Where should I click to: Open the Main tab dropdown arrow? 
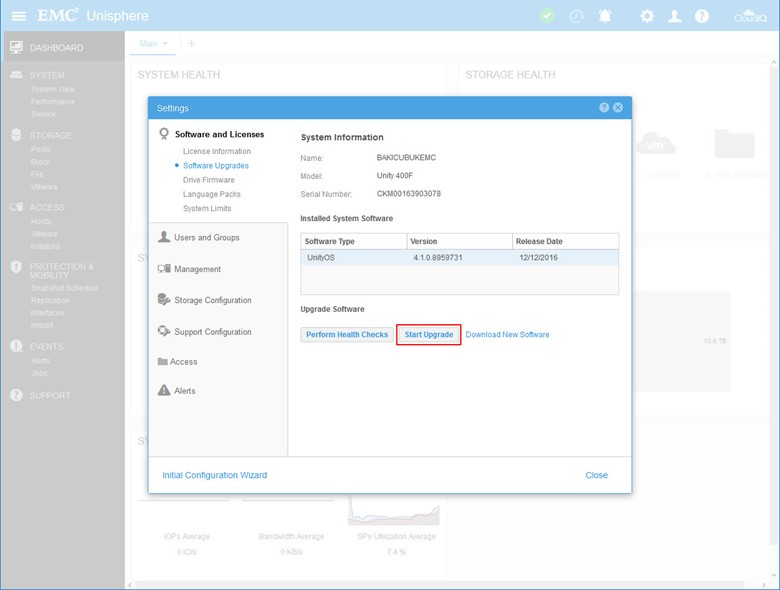165,44
